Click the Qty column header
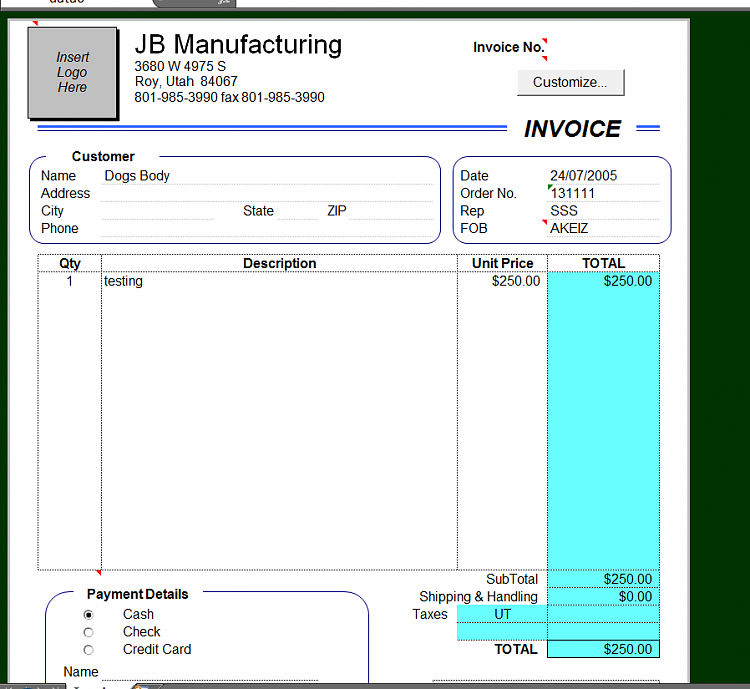The height and width of the screenshot is (689, 750). [x=70, y=263]
